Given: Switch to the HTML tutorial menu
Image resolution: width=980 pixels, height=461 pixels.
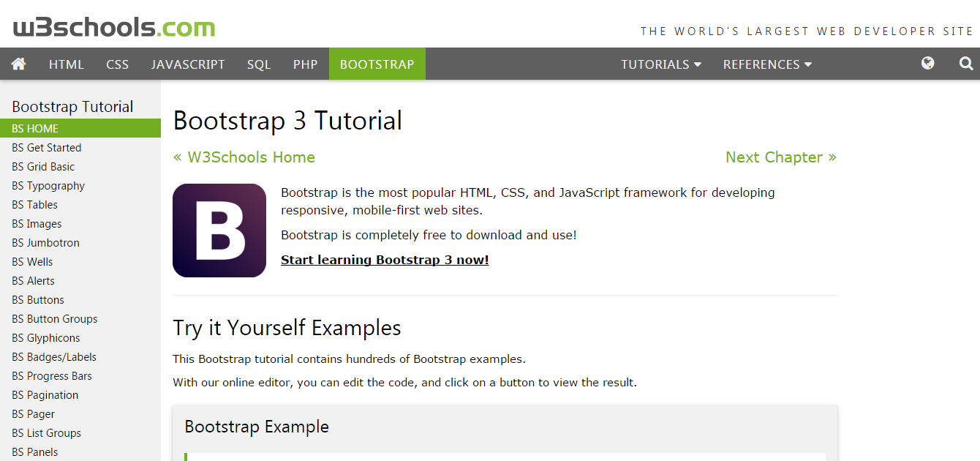Looking at the screenshot, I should pyautogui.click(x=66, y=64).
